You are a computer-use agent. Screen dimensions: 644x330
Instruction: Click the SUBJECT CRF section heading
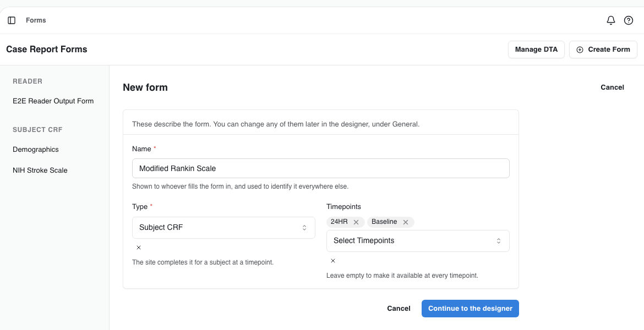tap(37, 130)
